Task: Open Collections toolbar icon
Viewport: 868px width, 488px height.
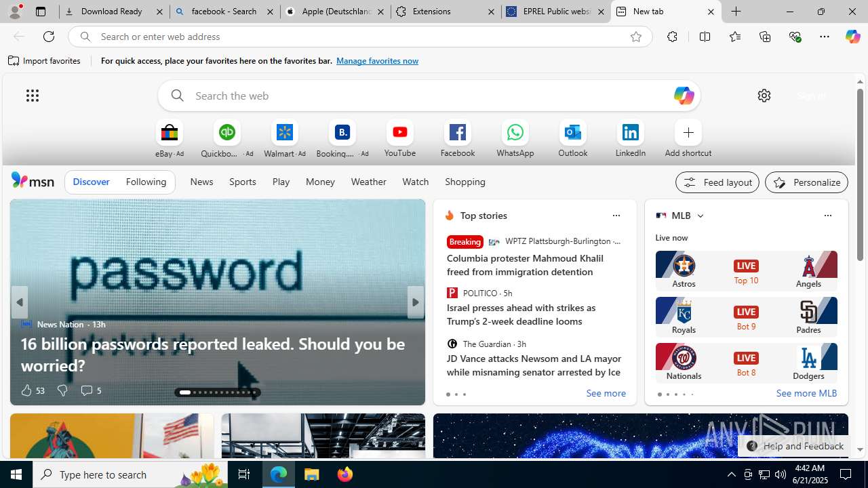Action: tap(765, 37)
